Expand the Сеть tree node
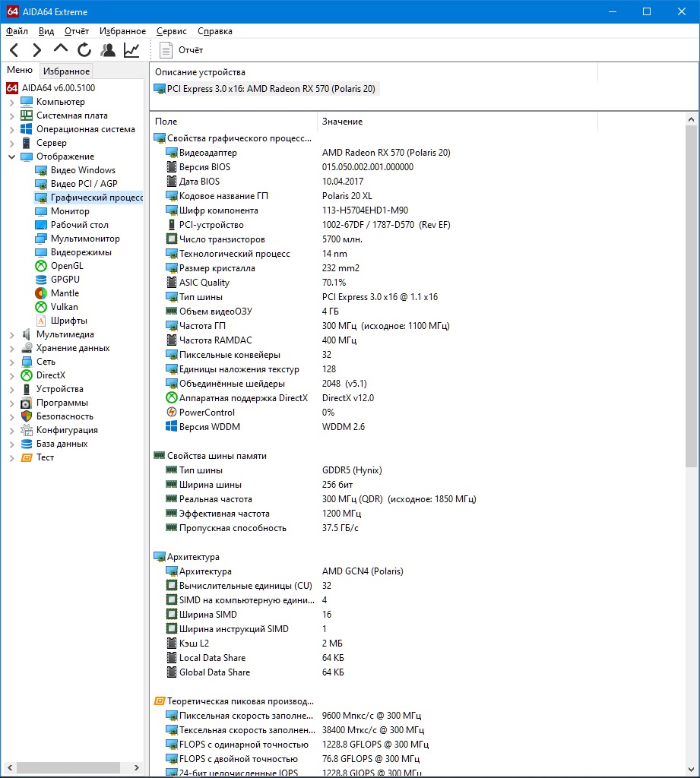The height and width of the screenshot is (778, 700). (12, 362)
